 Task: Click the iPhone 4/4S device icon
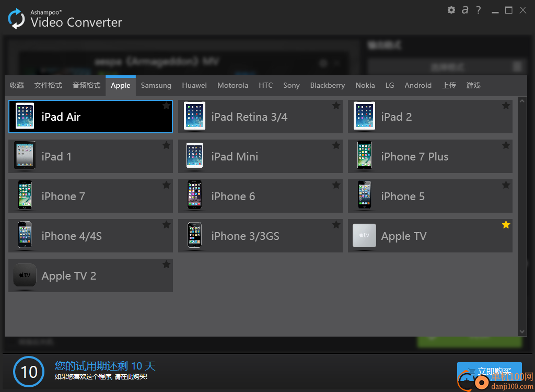[x=25, y=235]
